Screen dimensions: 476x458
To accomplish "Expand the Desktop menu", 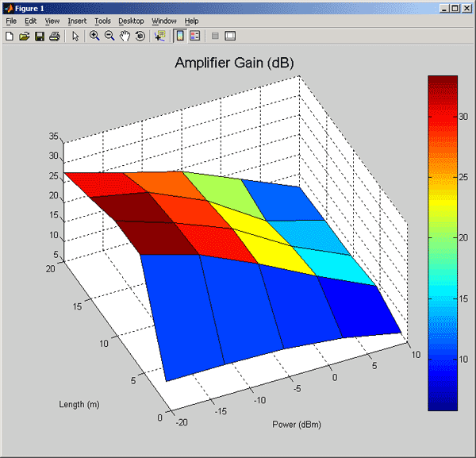I will (x=132, y=21).
